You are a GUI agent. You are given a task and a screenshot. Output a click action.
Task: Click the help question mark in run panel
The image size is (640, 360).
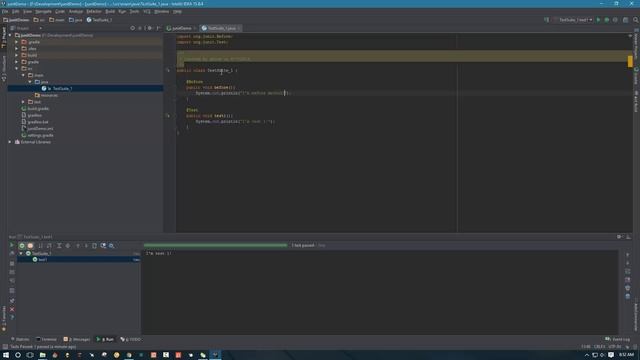pyautogui.click(x=12, y=318)
